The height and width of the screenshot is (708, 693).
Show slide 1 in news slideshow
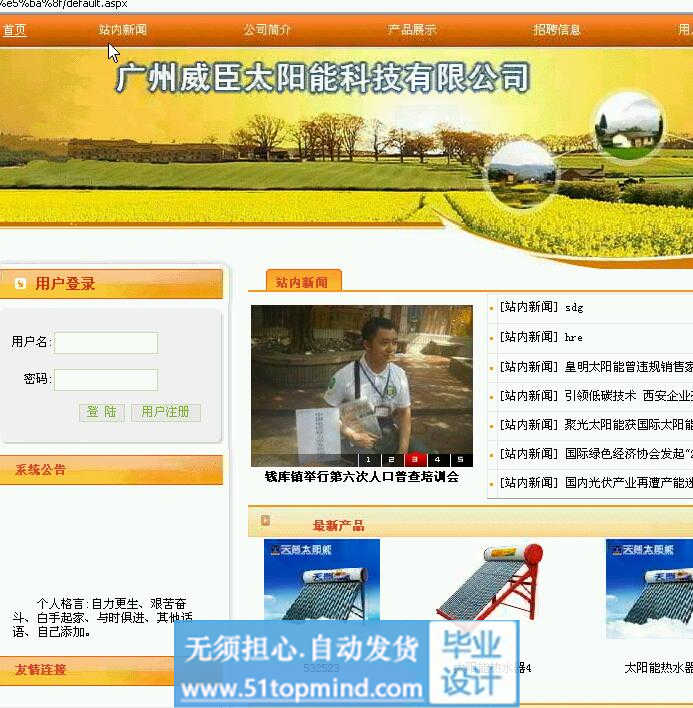tap(369, 460)
